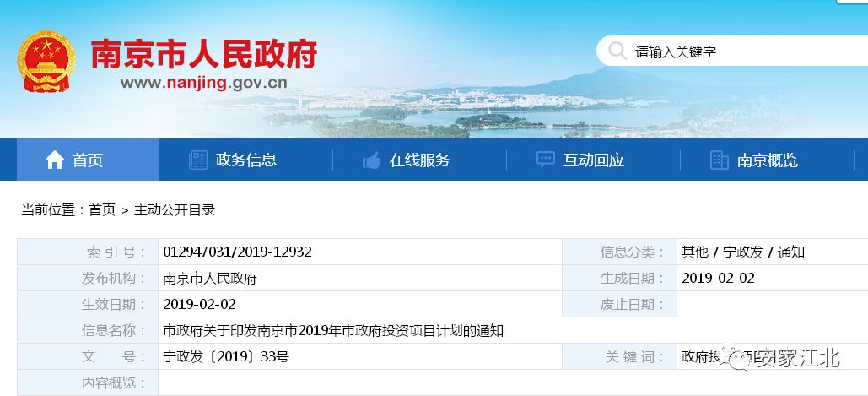Viewport: 868px width, 396px height.
Task: Open the 首页 navigation tab
Action: coord(88,160)
